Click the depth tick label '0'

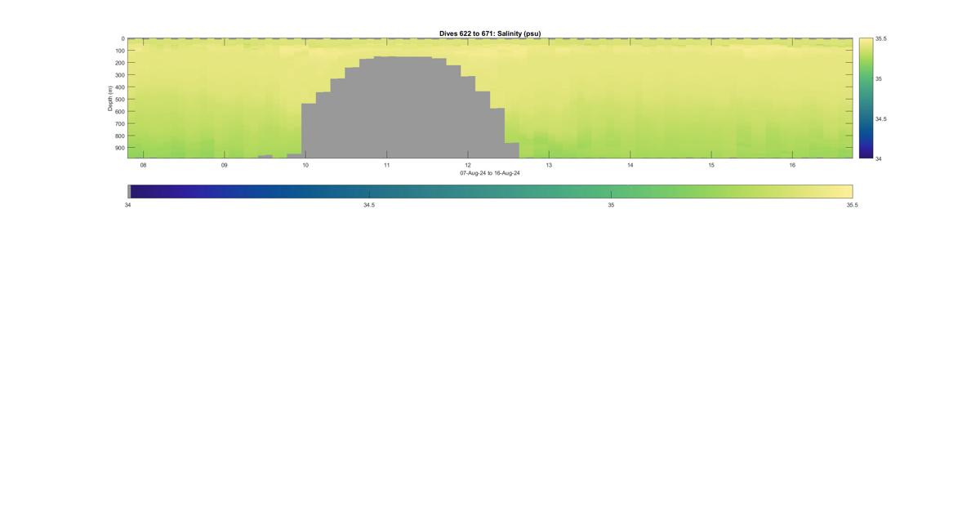pyautogui.click(x=122, y=38)
